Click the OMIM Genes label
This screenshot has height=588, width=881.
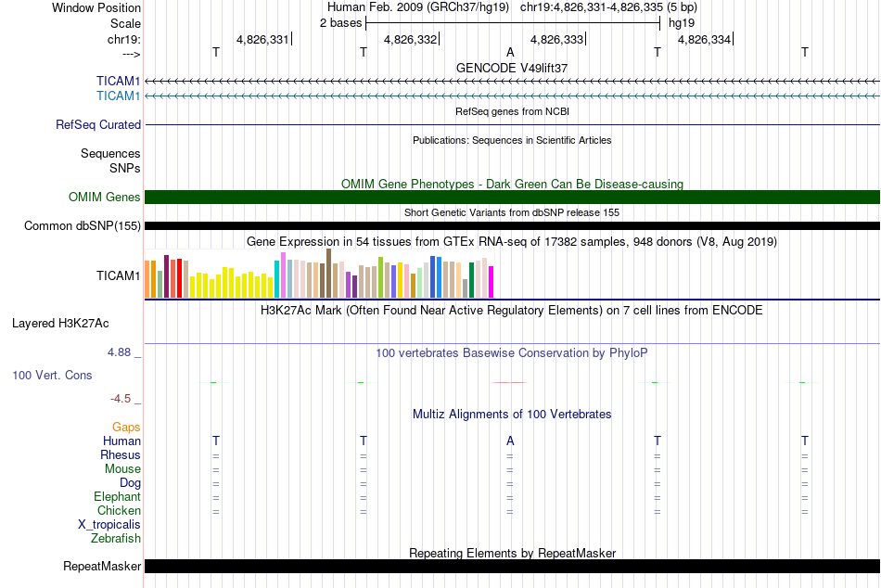pos(104,198)
